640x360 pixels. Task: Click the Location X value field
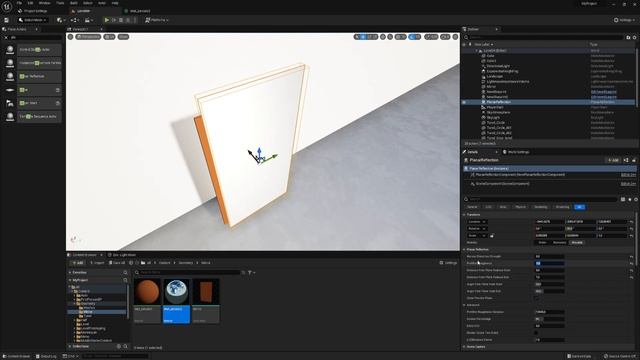pyautogui.click(x=549, y=222)
